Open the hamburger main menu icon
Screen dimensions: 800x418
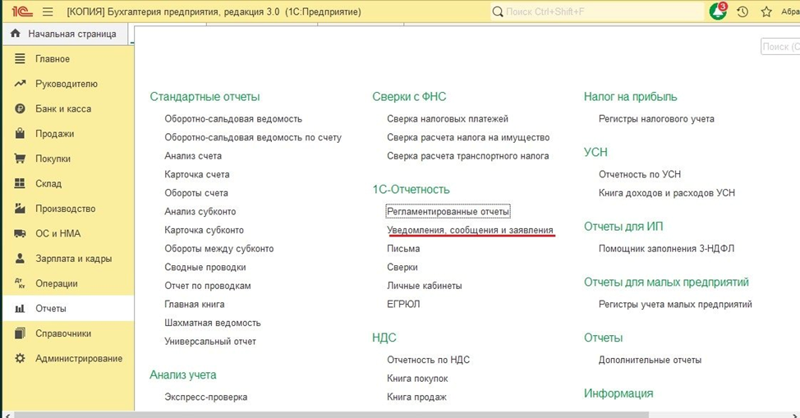click(47, 11)
